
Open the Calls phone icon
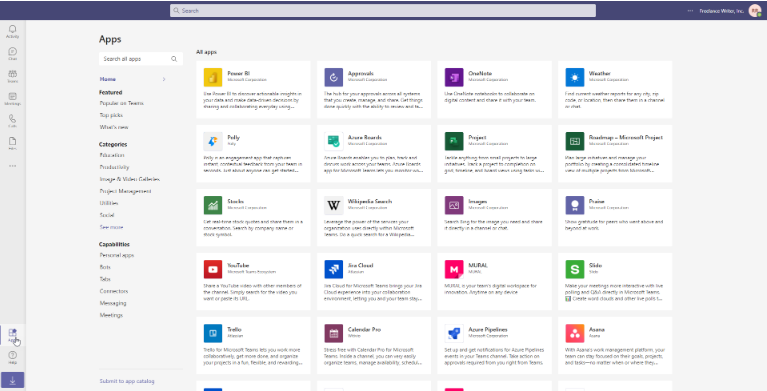pyautogui.click(x=13, y=119)
